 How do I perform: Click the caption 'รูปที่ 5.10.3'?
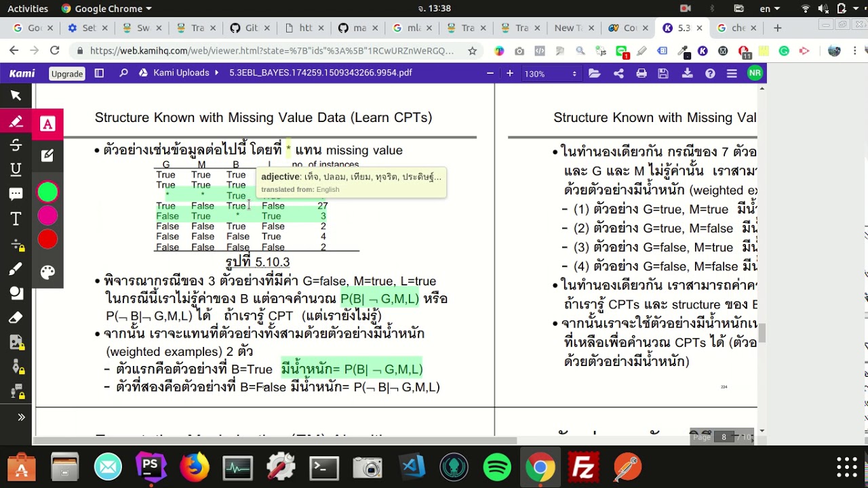pyautogui.click(x=258, y=262)
